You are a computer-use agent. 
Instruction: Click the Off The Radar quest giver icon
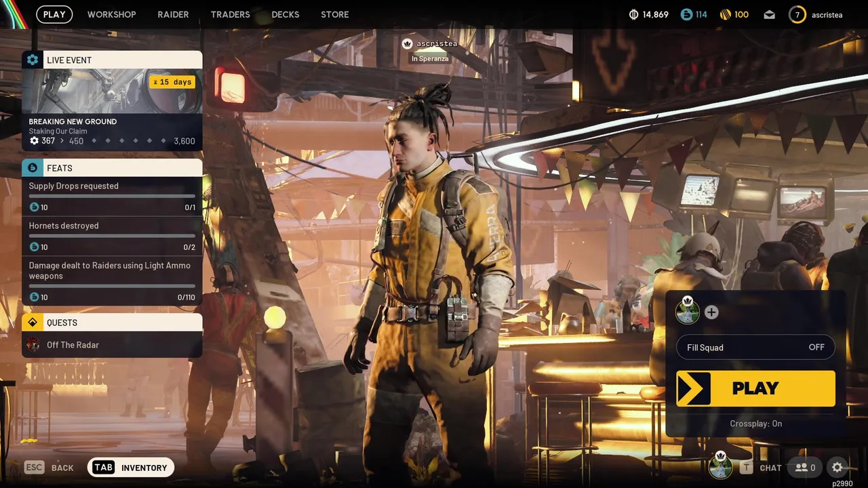point(33,345)
